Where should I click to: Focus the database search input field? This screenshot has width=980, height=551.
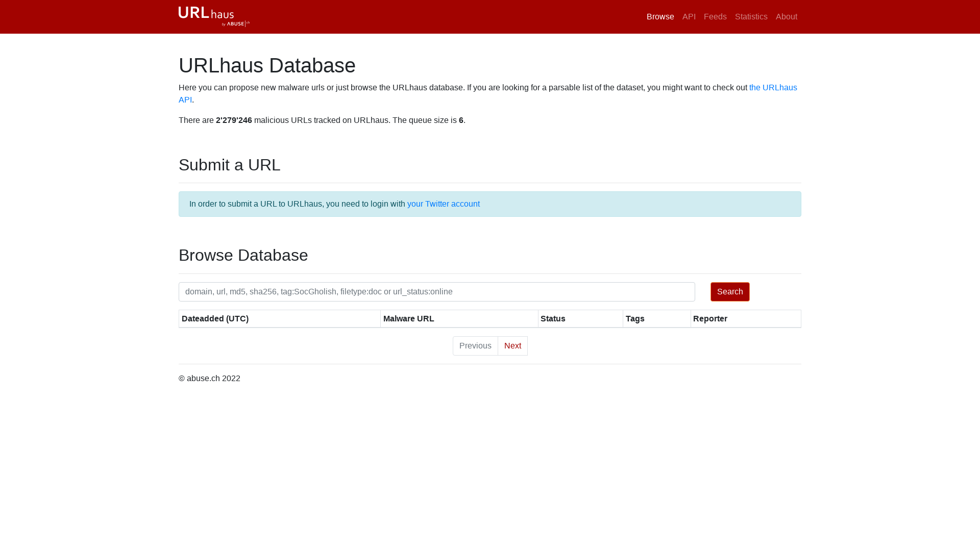(x=437, y=292)
